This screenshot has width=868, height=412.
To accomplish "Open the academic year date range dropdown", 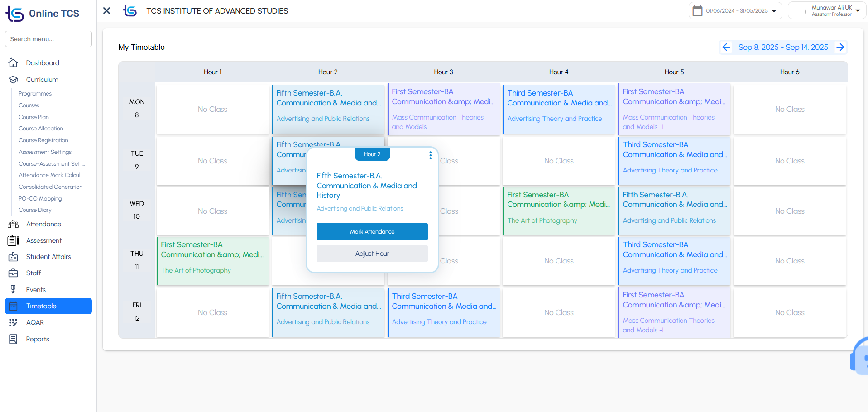I will point(735,11).
